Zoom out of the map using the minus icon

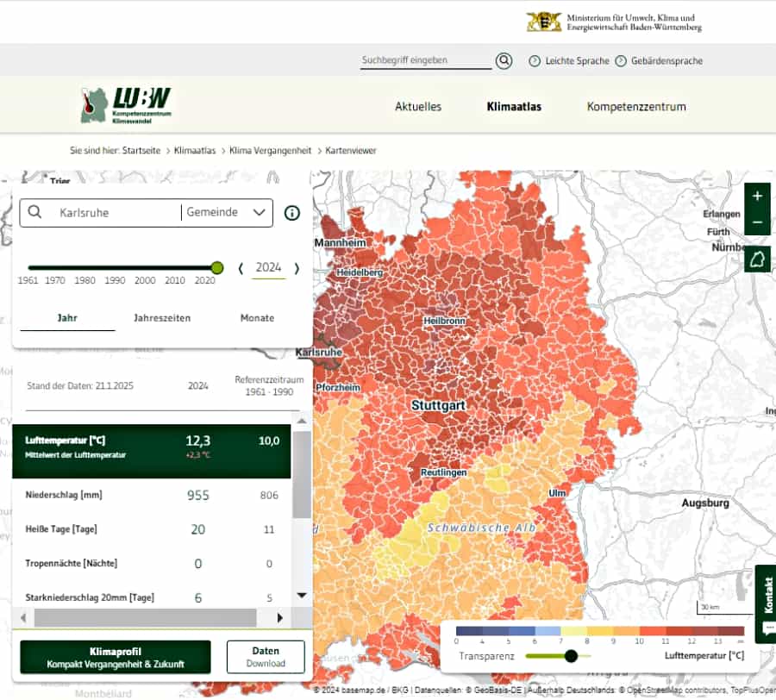757,224
